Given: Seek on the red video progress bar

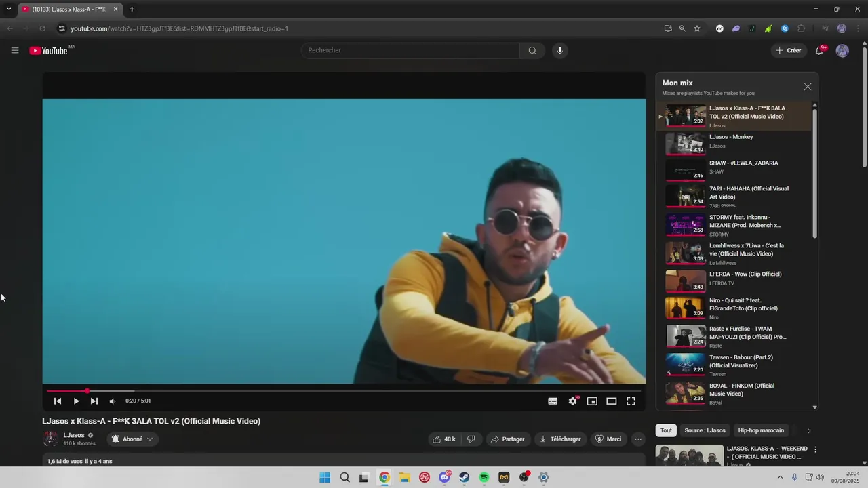Looking at the screenshot, I should [x=344, y=391].
